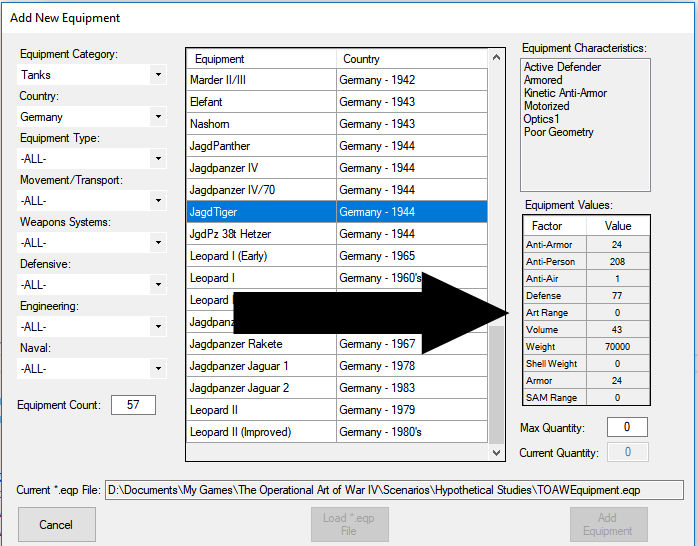Select the Leopard II (Improved) row

pyautogui.click(x=337, y=432)
